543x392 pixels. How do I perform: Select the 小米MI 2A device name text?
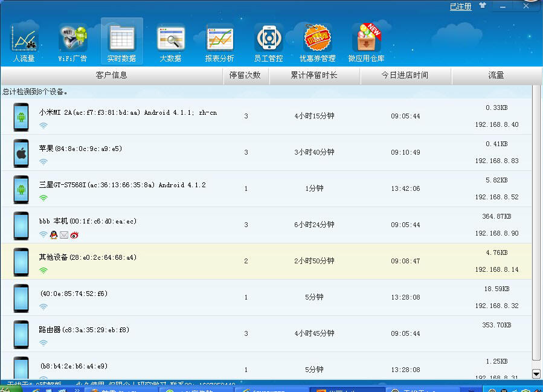pos(128,112)
